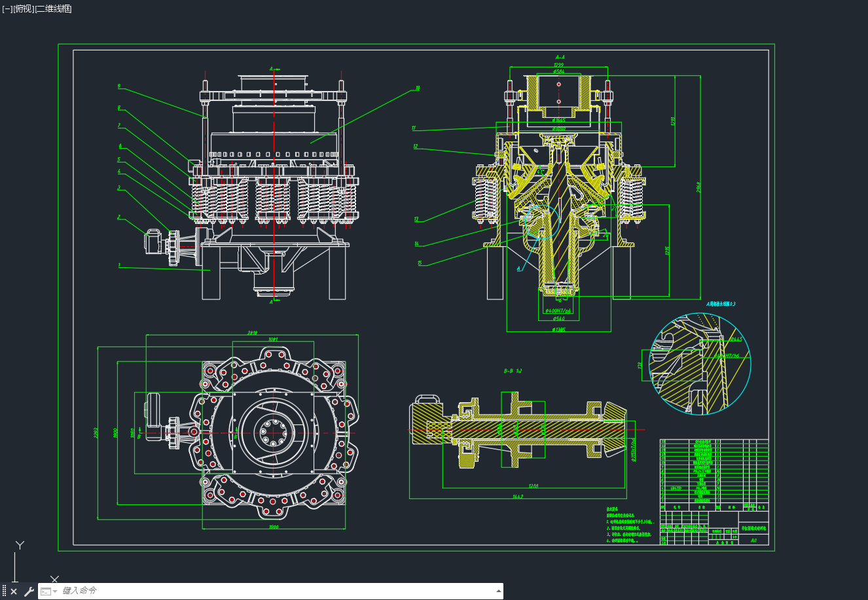Select part callout number 15
Viewport: 868px width, 600px height.
[420, 263]
